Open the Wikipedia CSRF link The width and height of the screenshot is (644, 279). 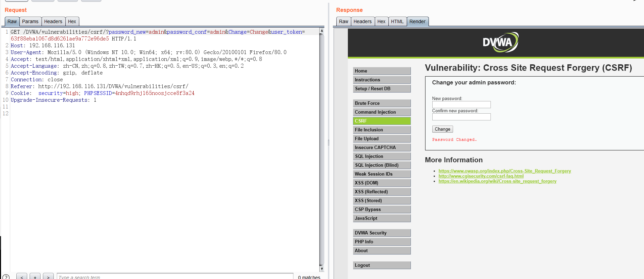point(497,181)
